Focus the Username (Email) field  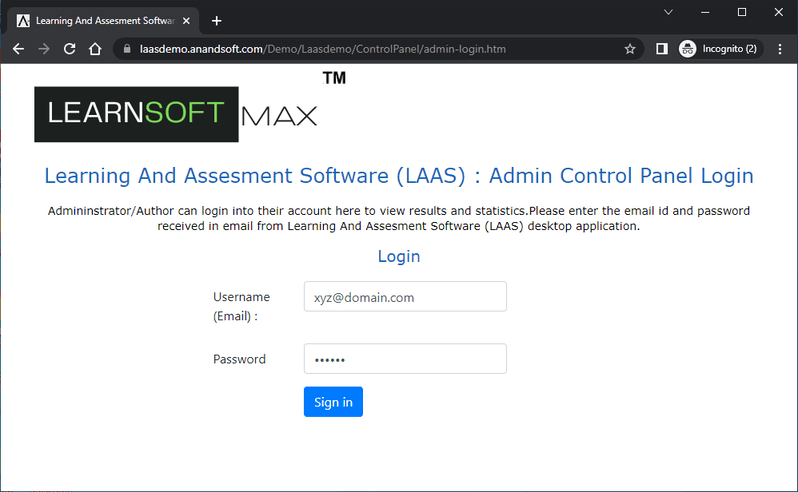(405, 297)
